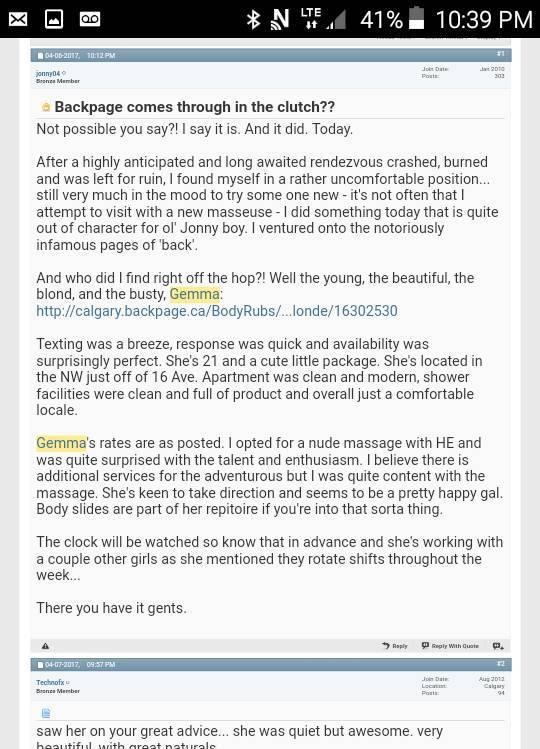This screenshot has width=540, height=749.
Task: Click Reply With Quote button
Action: pyautogui.click(x=450, y=646)
